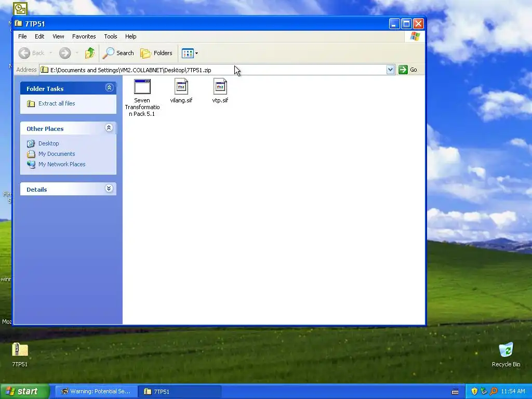Click the keyboard icon near tray
This screenshot has height=399, width=532.
[455, 392]
